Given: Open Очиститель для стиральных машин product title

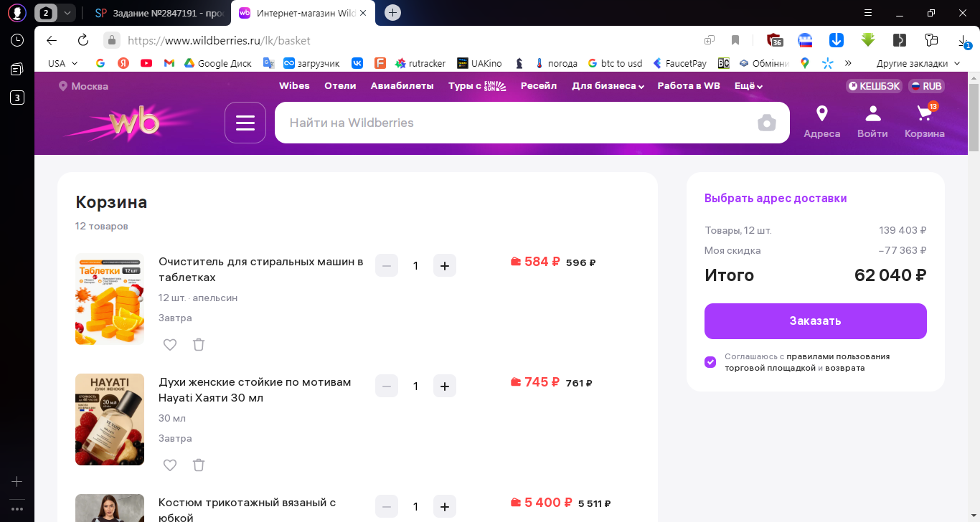Looking at the screenshot, I should click(x=261, y=270).
